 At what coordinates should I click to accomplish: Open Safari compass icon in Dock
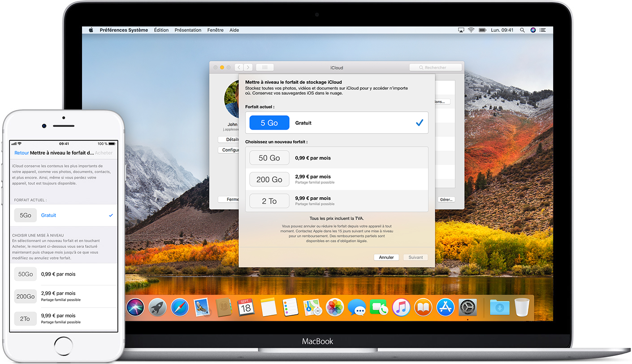point(180,308)
